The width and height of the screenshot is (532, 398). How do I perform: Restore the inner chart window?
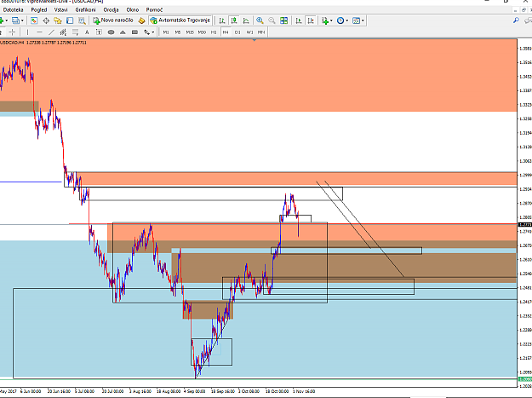pos(523,10)
